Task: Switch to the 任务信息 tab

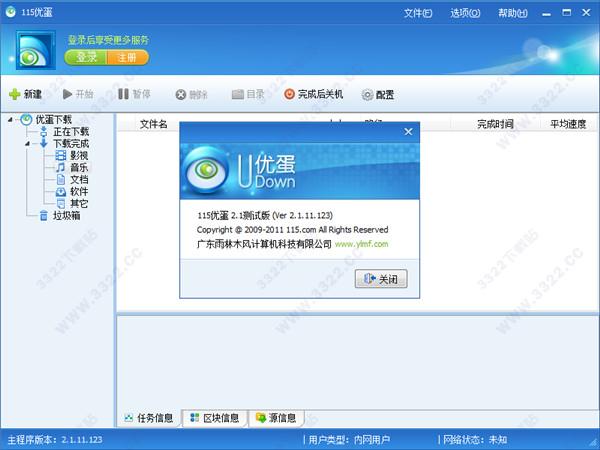Action: pos(149,418)
